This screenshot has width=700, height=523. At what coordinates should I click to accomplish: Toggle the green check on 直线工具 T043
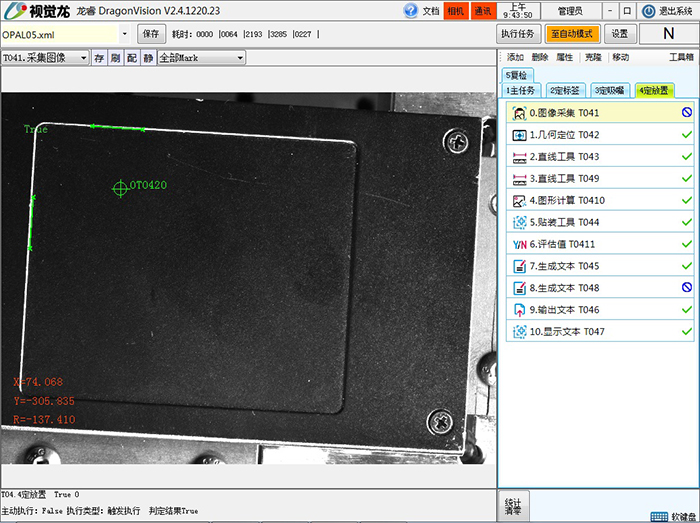686,157
